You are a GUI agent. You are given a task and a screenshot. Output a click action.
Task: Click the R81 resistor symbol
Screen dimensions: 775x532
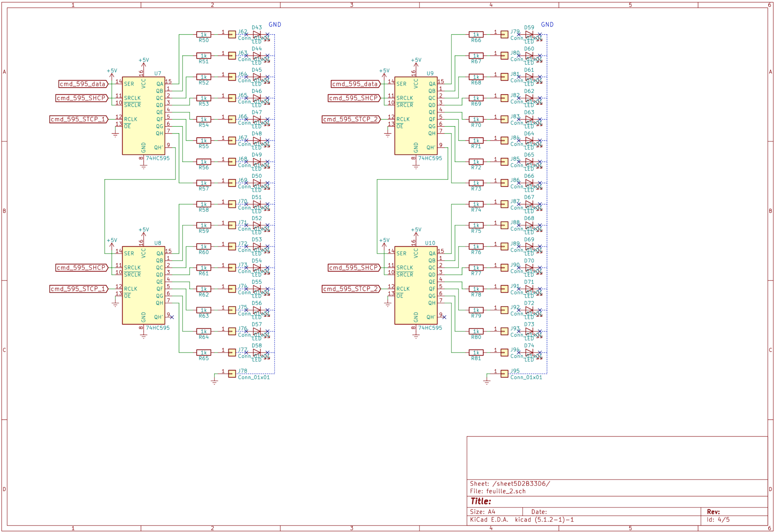click(x=476, y=353)
